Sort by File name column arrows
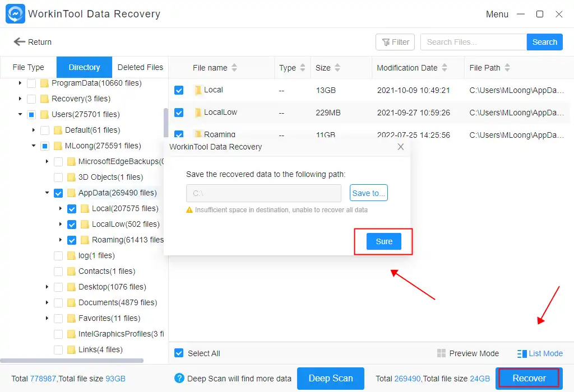 click(x=234, y=68)
